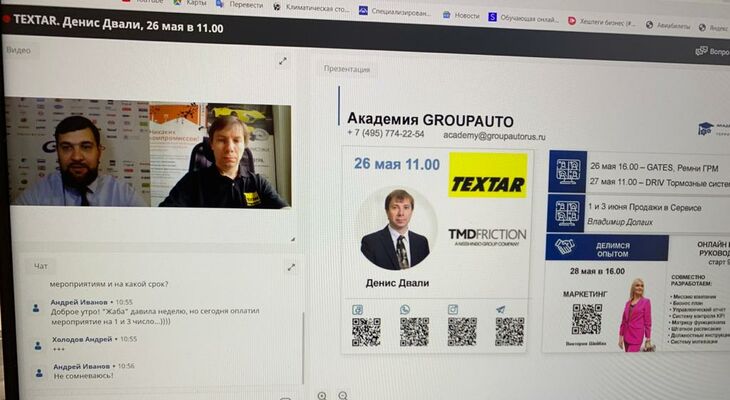Click the avatar for Андрей Иванов's 10:56 message
The height and width of the screenshot is (400, 730).
[x=39, y=373]
